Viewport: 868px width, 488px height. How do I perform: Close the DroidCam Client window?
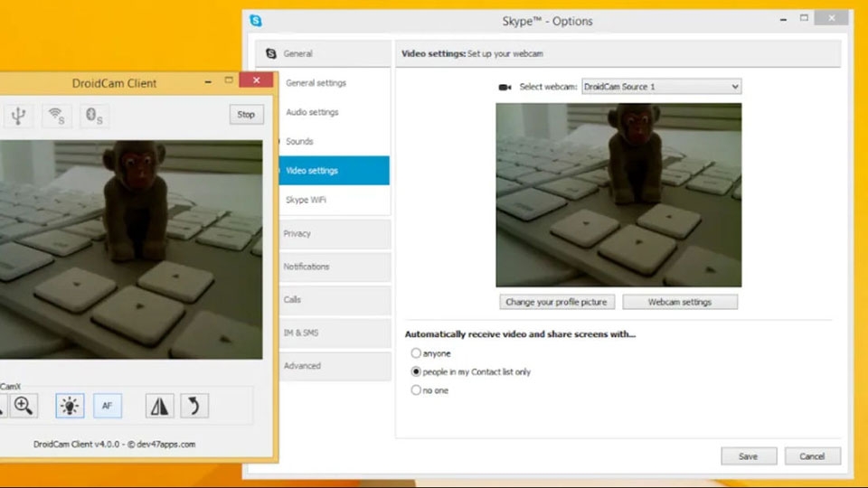(x=256, y=80)
